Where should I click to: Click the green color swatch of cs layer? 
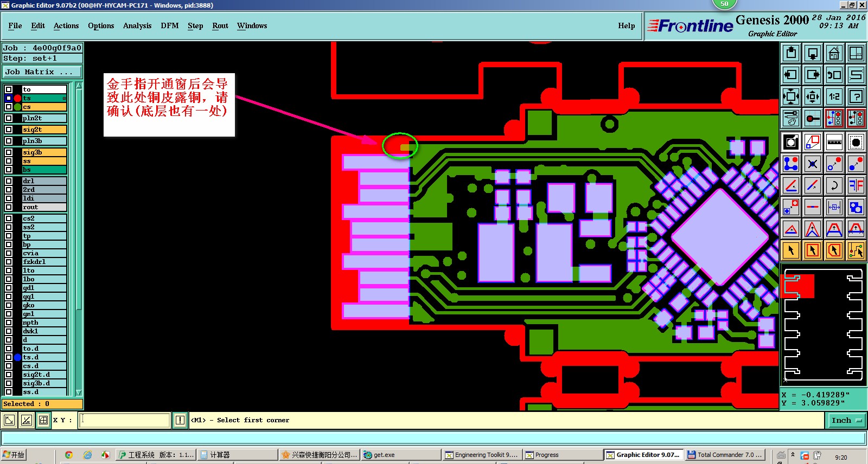[17, 107]
